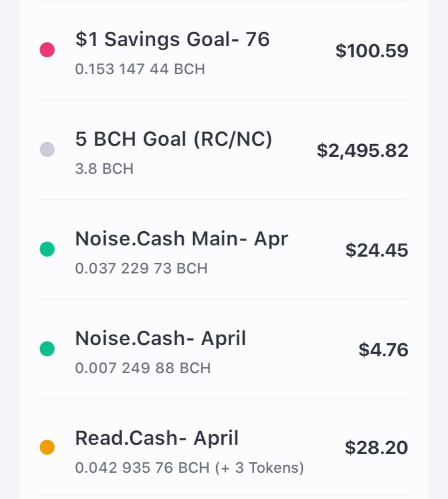Click the green dot beside Noise.Cash- April
The image size is (448, 499).
47,348
